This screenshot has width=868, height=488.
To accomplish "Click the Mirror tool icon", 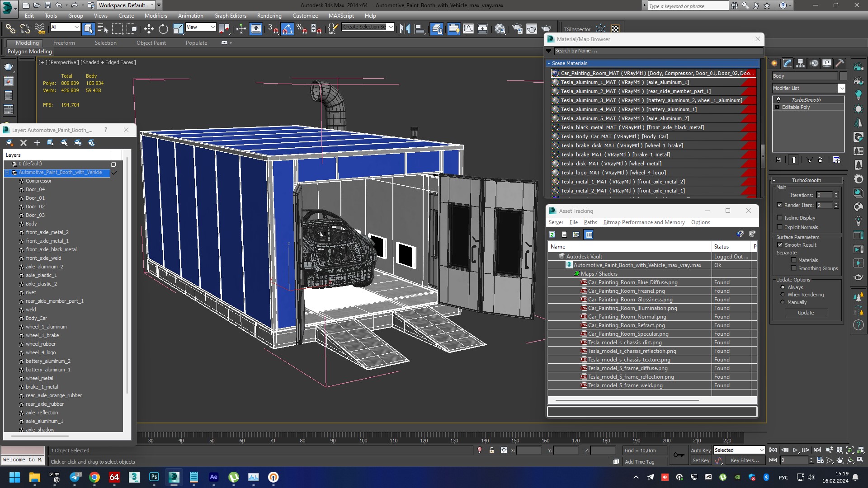I will (x=405, y=29).
